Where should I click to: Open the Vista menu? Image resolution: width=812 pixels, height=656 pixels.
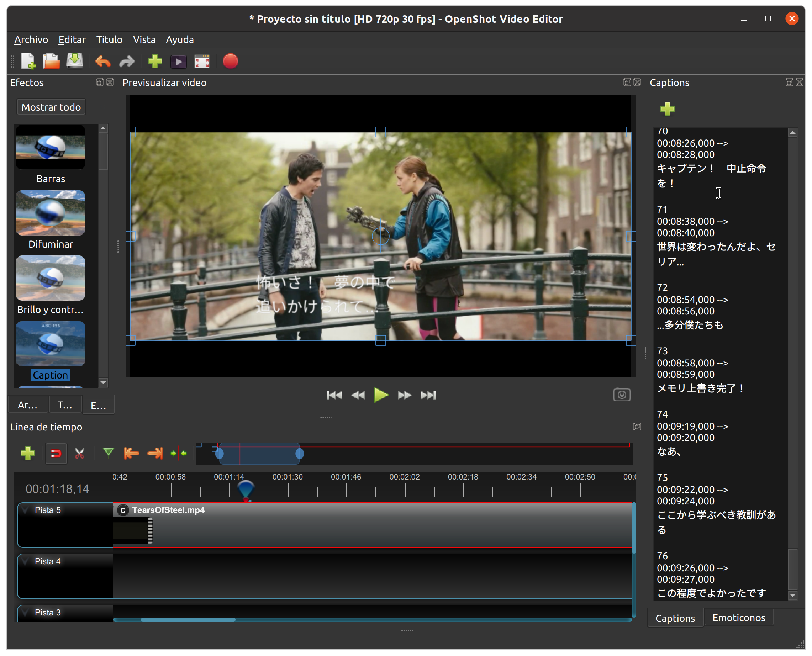(x=144, y=39)
